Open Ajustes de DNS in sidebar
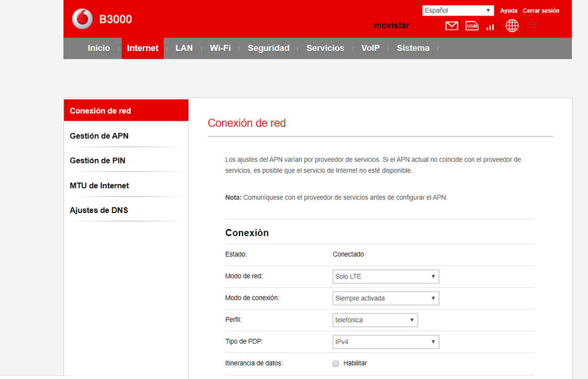The image size is (588, 379). tap(99, 210)
